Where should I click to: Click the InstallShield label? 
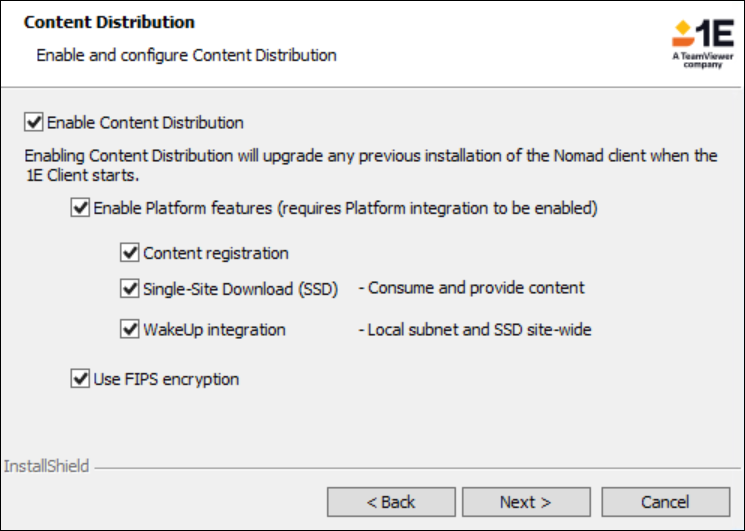click(46, 466)
